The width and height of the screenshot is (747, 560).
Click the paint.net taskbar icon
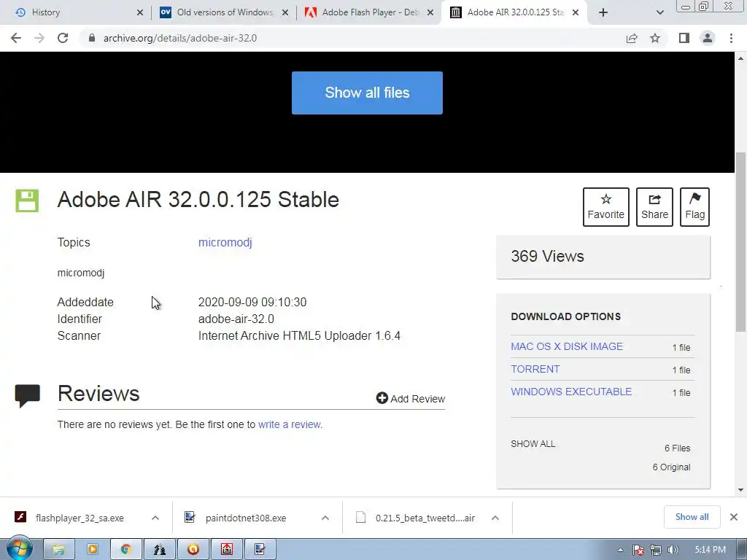(x=260, y=550)
